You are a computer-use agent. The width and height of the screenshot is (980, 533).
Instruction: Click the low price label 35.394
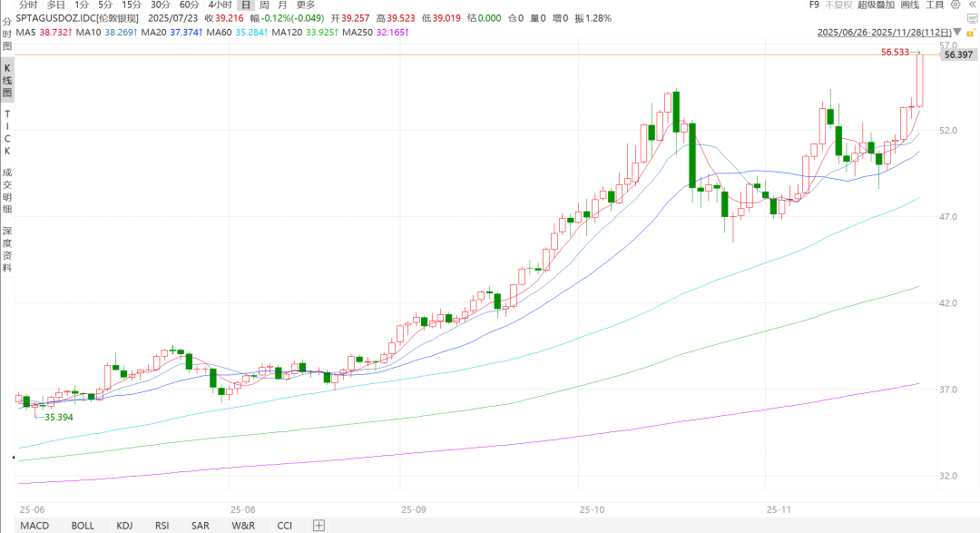coord(59,418)
